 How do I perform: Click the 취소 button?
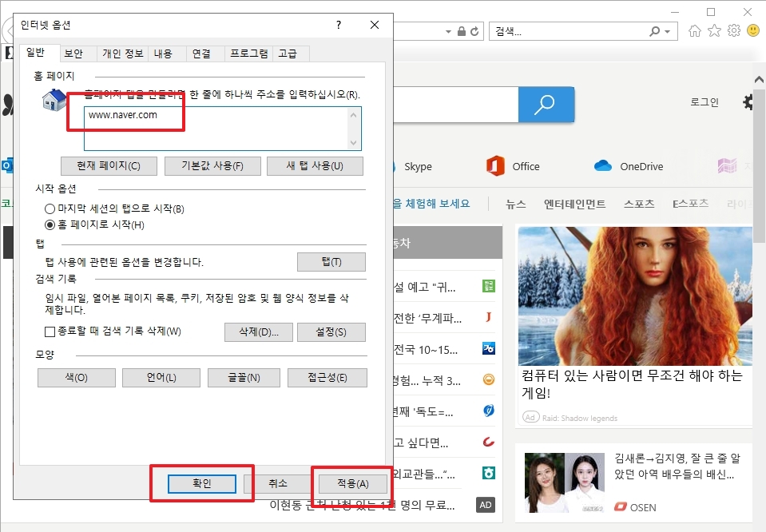pyautogui.click(x=277, y=483)
